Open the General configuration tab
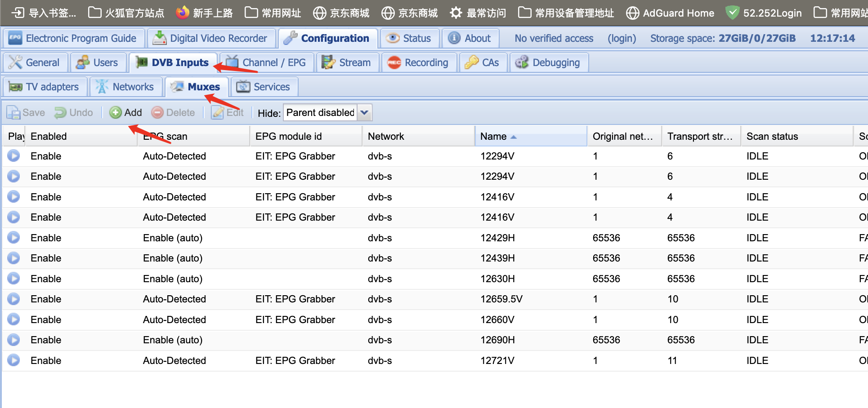Screen dimensions: 868x408 tap(35, 62)
